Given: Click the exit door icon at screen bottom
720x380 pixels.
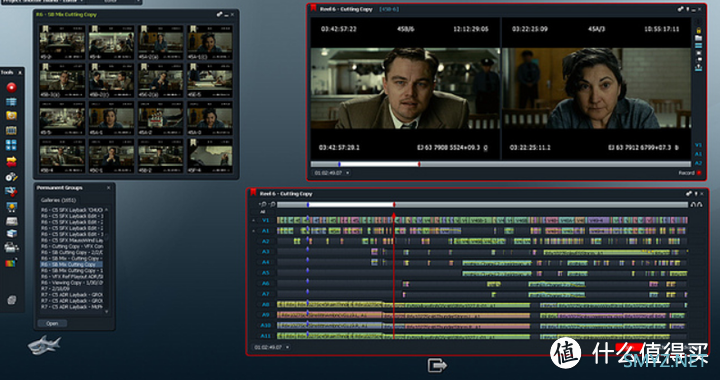Looking at the screenshot, I should point(437,365).
